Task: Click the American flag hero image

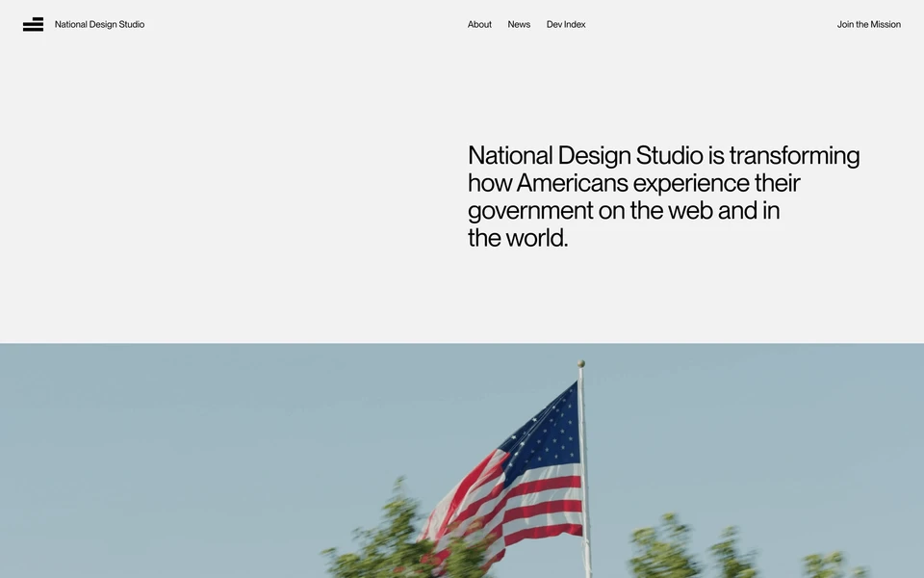Action: pos(462,460)
